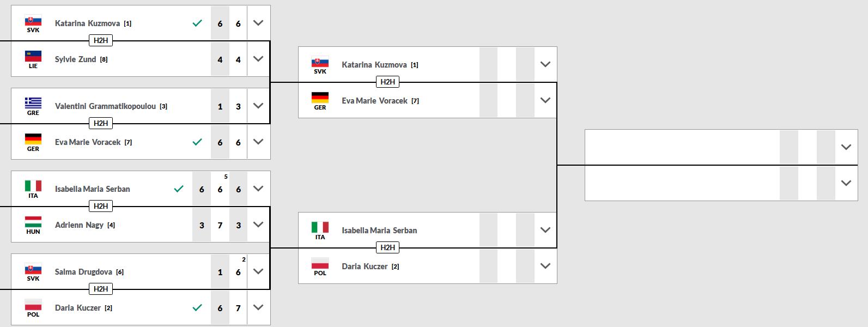Open H2H for Serban vs Kuczer semifinal
This screenshot has height=327, width=868.
point(387,247)
